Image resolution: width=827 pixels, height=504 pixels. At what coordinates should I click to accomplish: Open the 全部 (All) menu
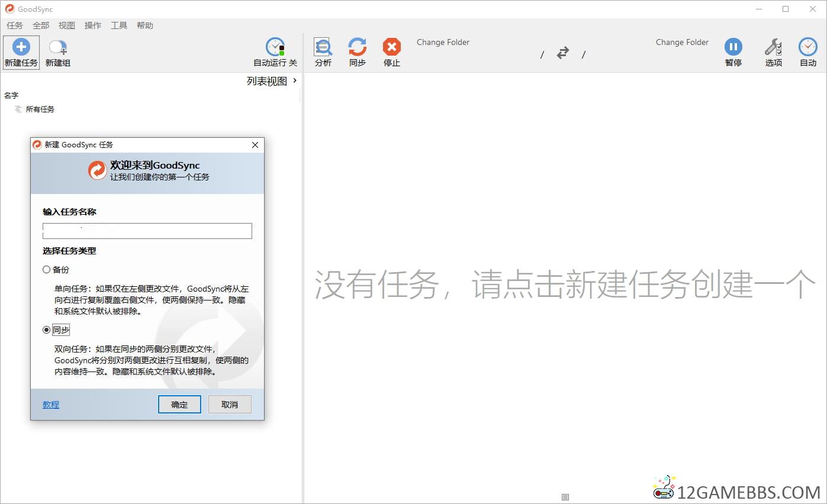point(41,25)
